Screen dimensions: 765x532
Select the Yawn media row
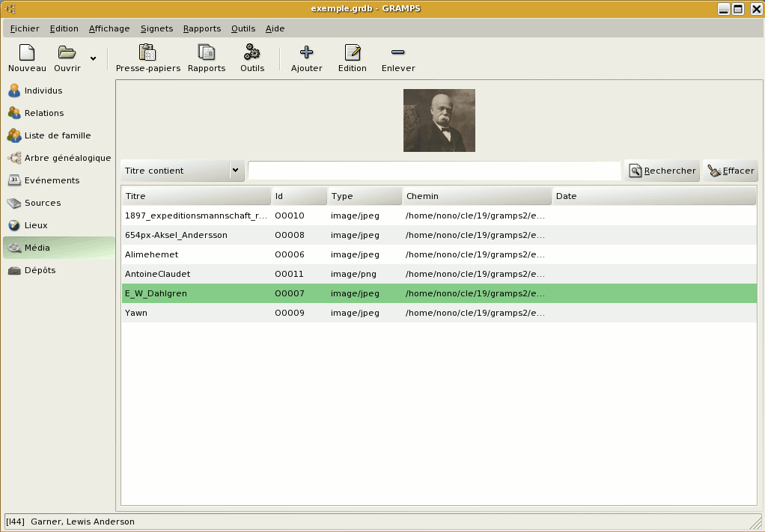point(439,313)
